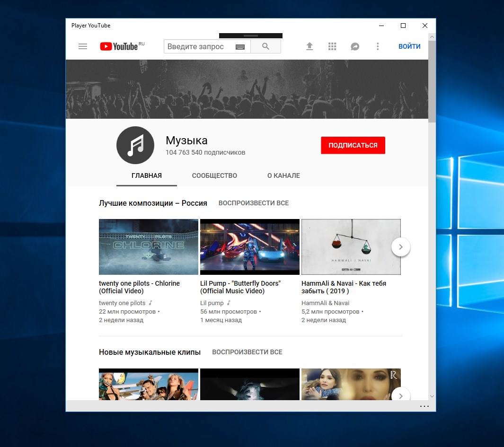Open first thumbnail in Новые музыкальные клипы

[x=149, y=385]
